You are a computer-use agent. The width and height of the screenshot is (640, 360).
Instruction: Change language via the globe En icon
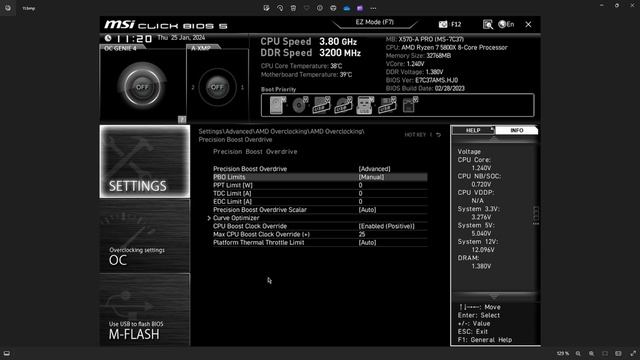click(506, 24)
